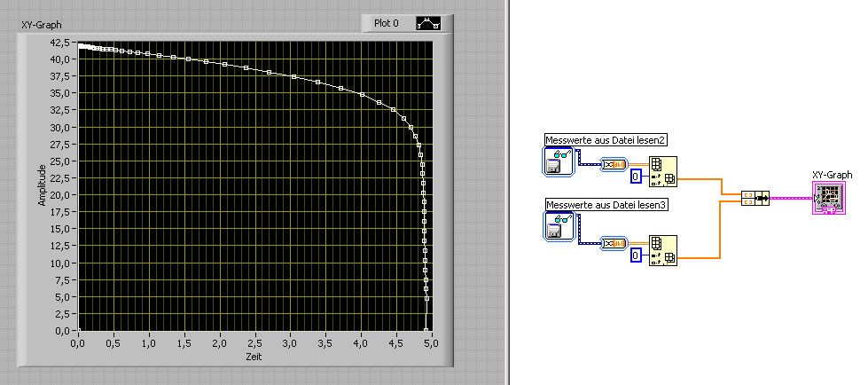868x385 pixels.
Task: Select the Plot 0 legend label
Action: (x=386, y=24)
